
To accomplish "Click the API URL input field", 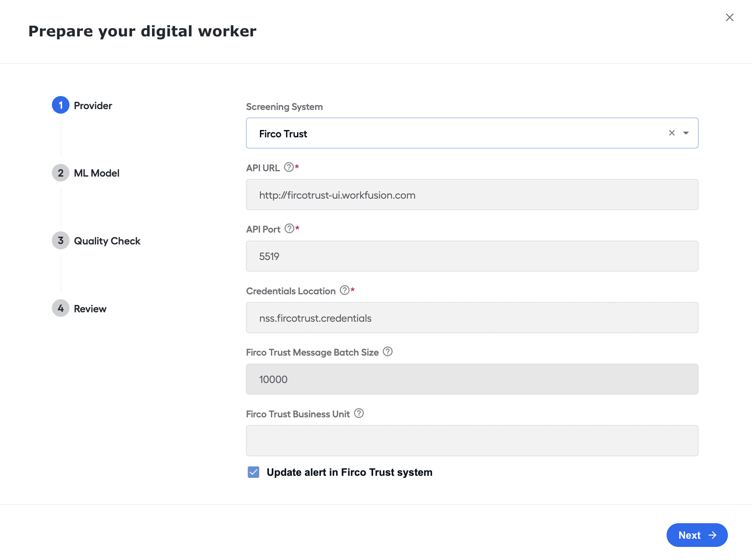I will 472,195.
